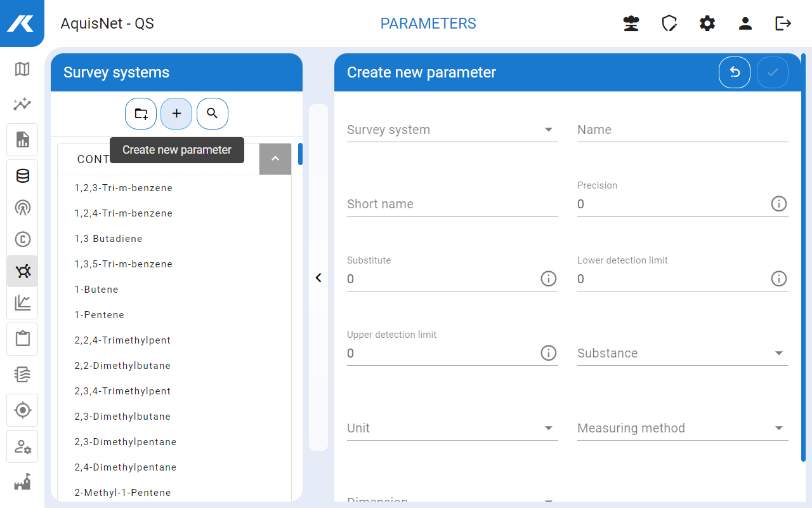Click the search magnifier icon
This screenshot has width=812, height=508.
[213, 114]
